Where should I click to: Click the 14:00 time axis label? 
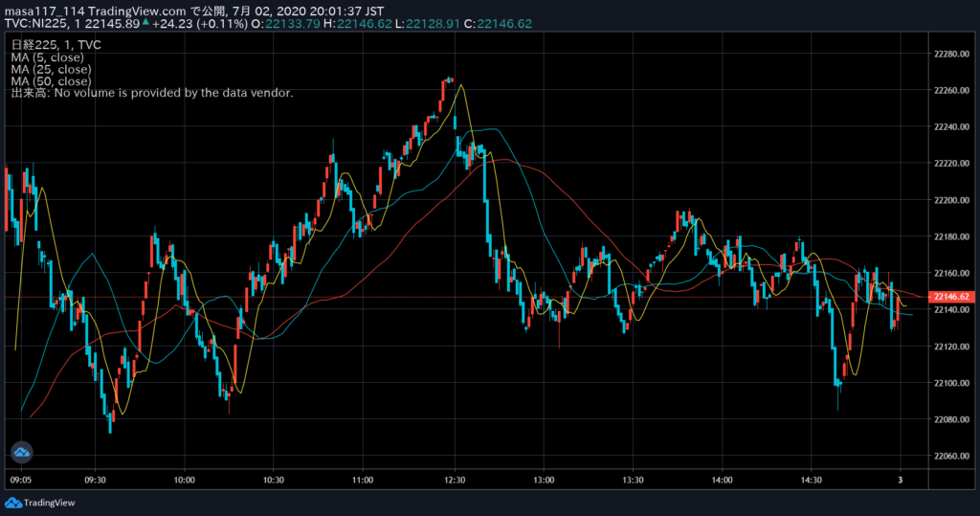point(722,481)
